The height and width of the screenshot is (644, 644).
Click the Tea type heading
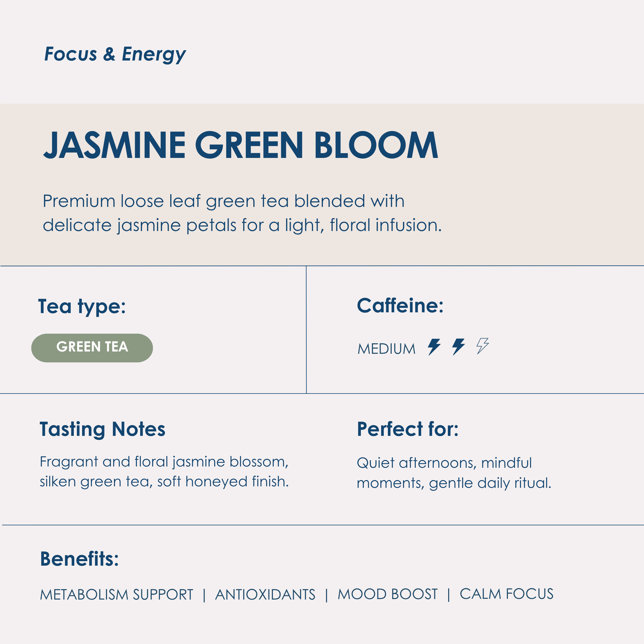82,306
